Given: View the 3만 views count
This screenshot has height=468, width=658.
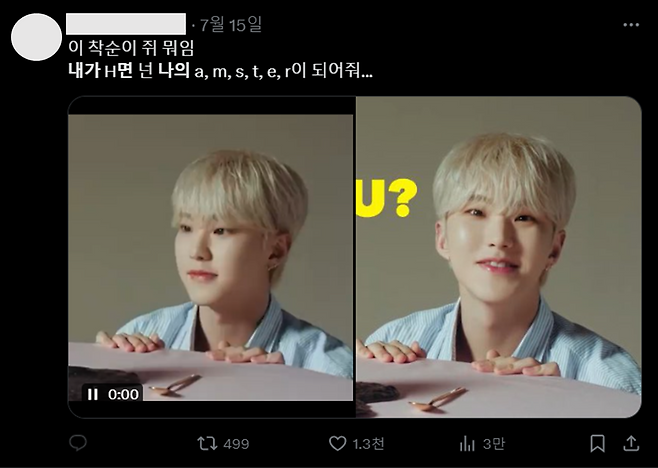Looking at the screenshot, I should pyautogui.click(x=494, y=444).
